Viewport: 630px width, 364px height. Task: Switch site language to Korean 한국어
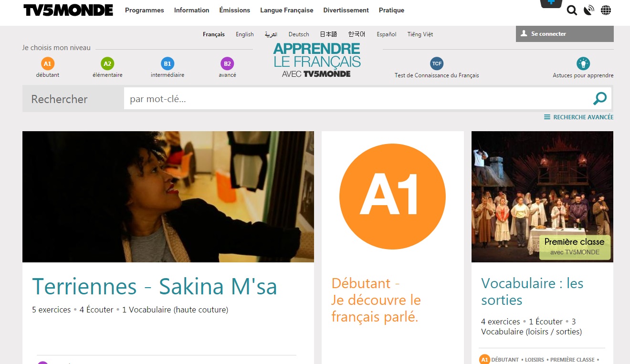[x=357, y=34]
